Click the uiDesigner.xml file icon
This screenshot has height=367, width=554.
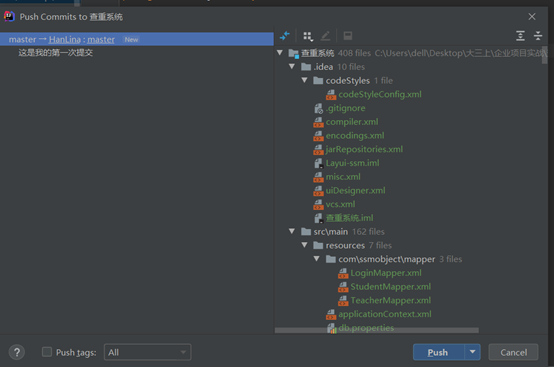click(318, 191)
